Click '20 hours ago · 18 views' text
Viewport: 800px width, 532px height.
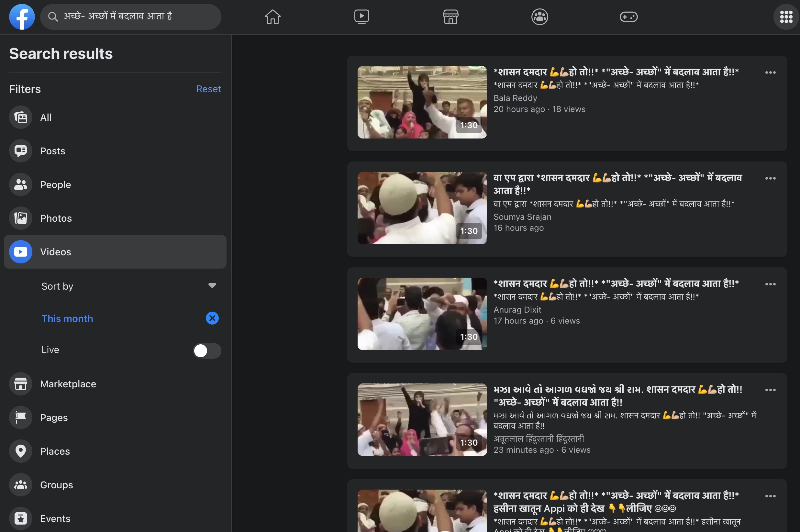[539, 109]
